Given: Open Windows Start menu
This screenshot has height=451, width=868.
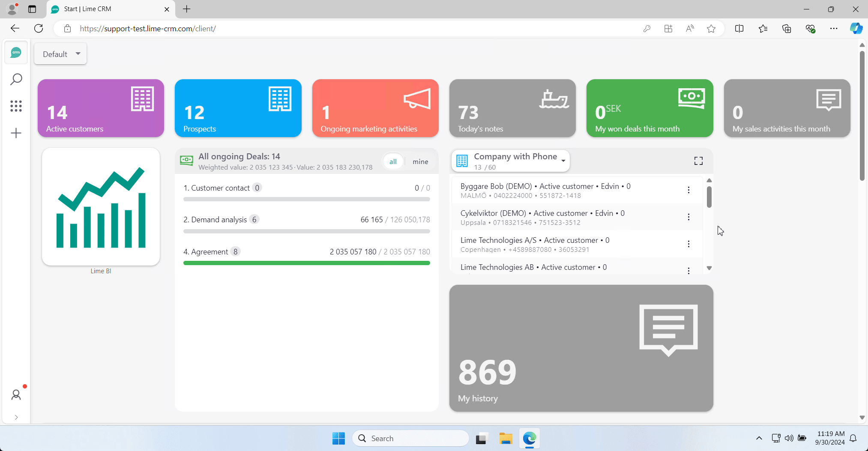Looking at the screenshot, I should 338,438.
